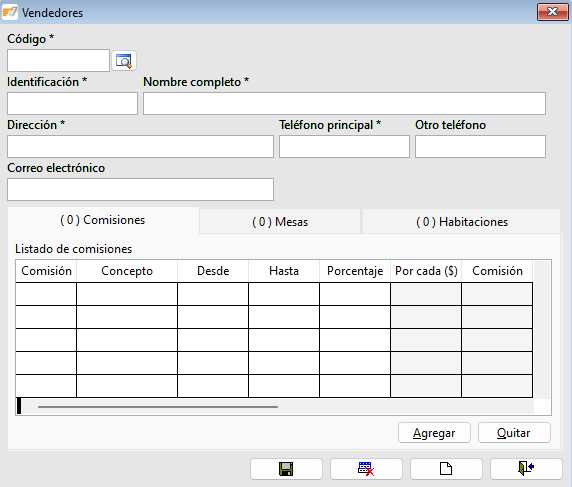
Task: Open the Habitaciones tab
Action: coord(461,222)
